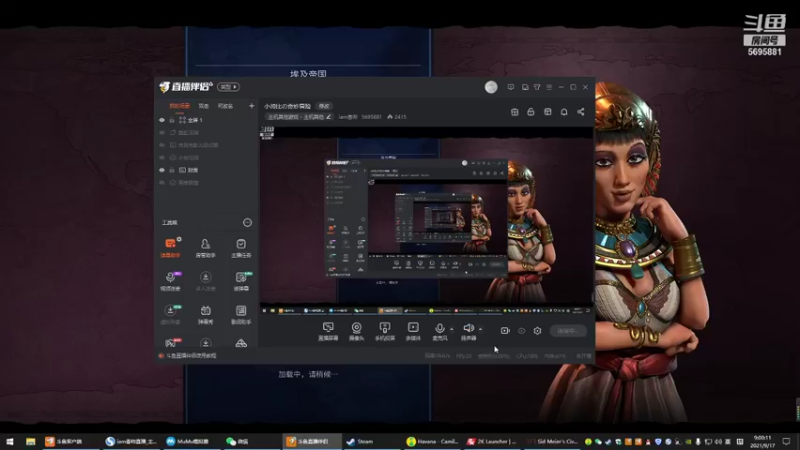This screenshot has width=800, height=450.
Task: Click the room number 5695881 in header
Action: tap(371, 117)
